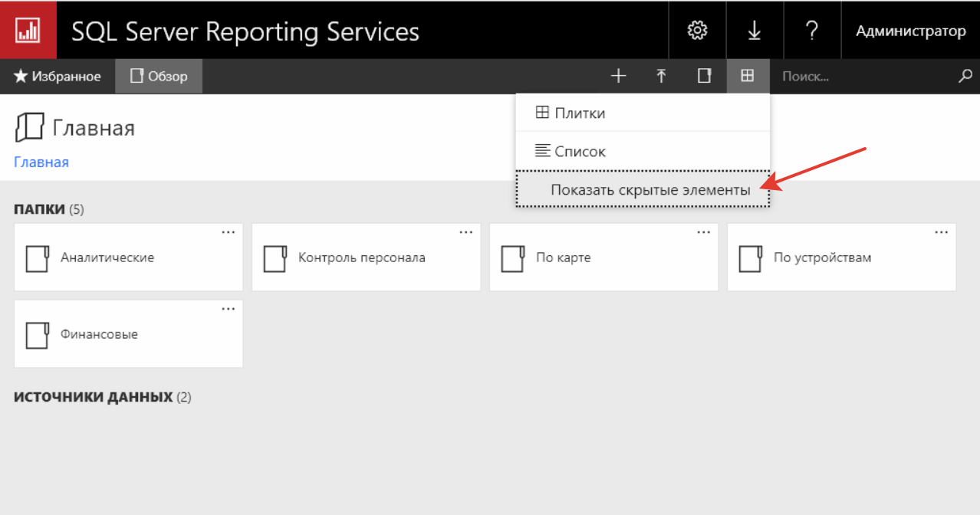Click the SQL Server Reporting Services logo
Viewport: 980px width, 515px height.
(28, 30)
